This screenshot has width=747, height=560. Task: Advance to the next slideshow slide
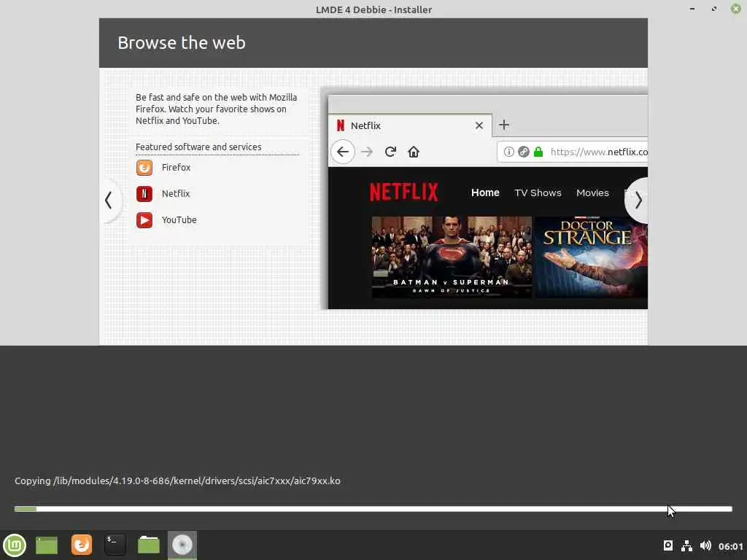click(638, 201)
